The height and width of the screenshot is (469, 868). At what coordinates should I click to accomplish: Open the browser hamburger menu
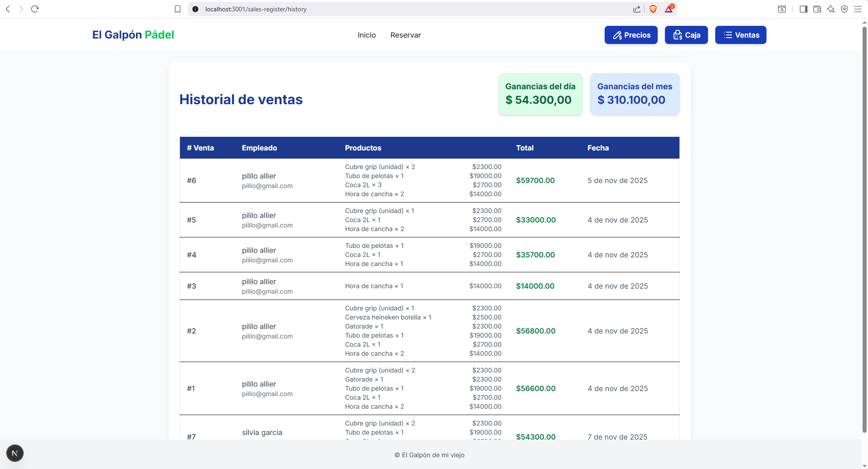(858, 9)
